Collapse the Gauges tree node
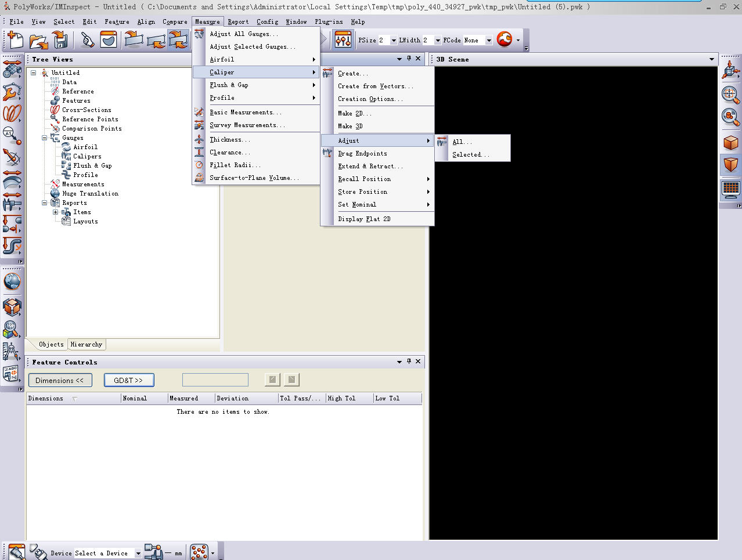 pyautogui.click(x=45, y=138)
